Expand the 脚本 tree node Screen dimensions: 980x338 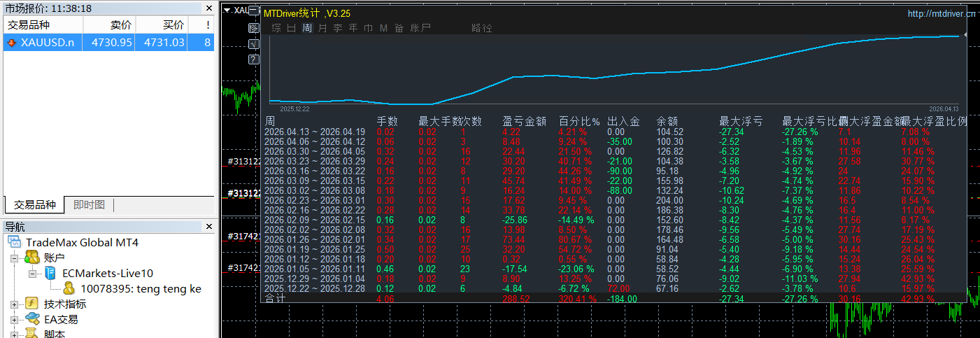pos(15,335)
